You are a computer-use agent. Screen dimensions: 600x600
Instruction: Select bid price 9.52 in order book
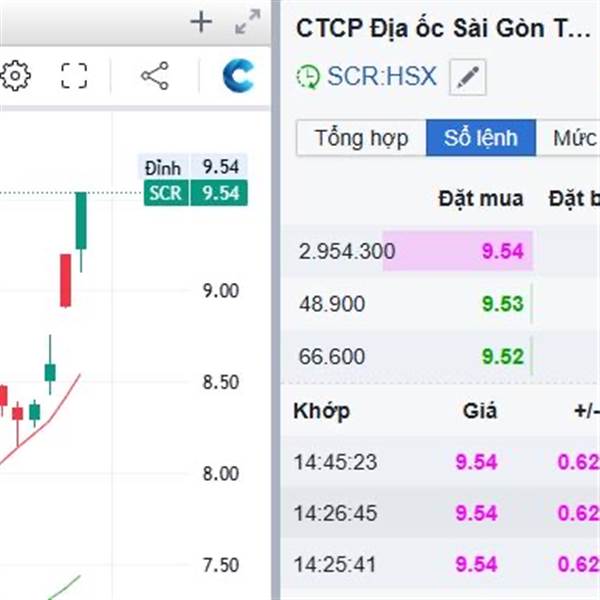click(x=502, y=356)
